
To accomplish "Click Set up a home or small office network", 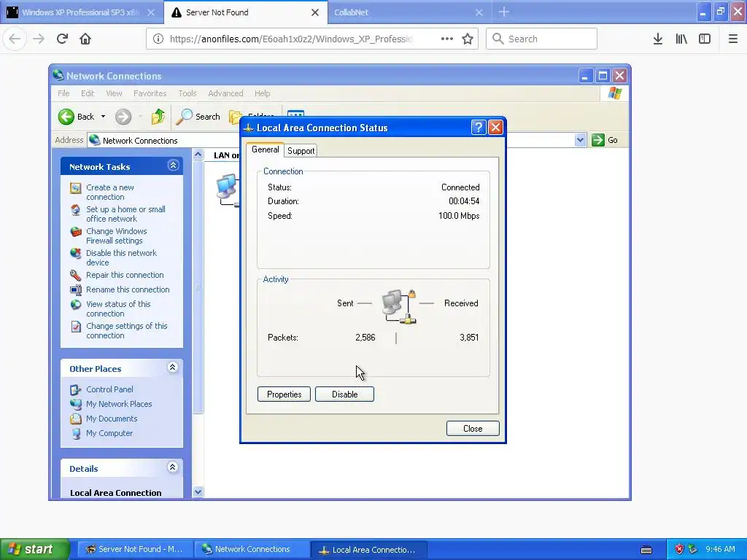I will tap(125, 214).
